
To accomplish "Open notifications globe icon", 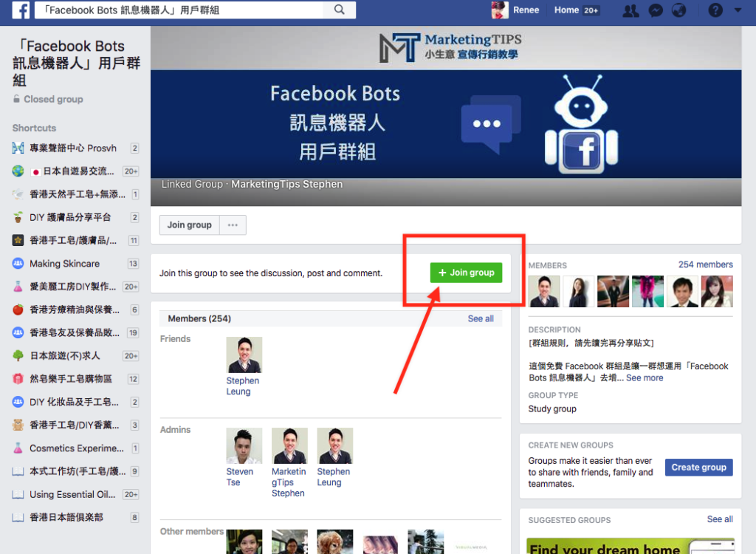I will [679, 10].
